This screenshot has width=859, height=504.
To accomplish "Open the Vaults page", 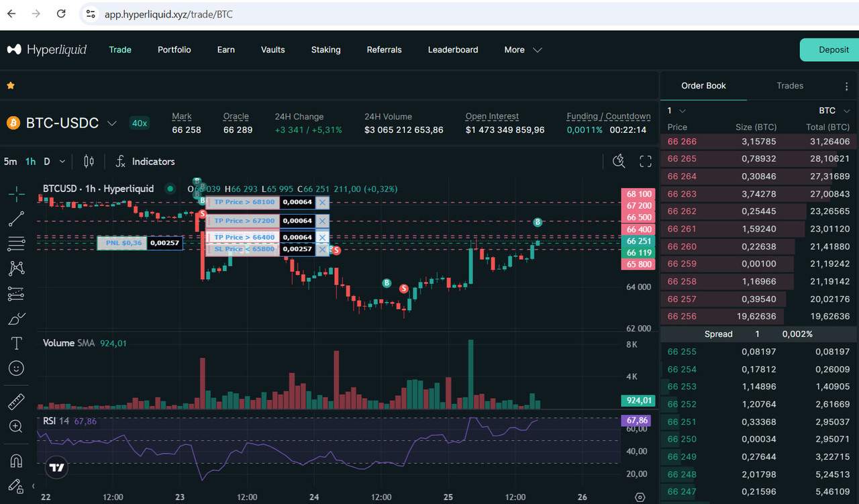I will 273,50.
